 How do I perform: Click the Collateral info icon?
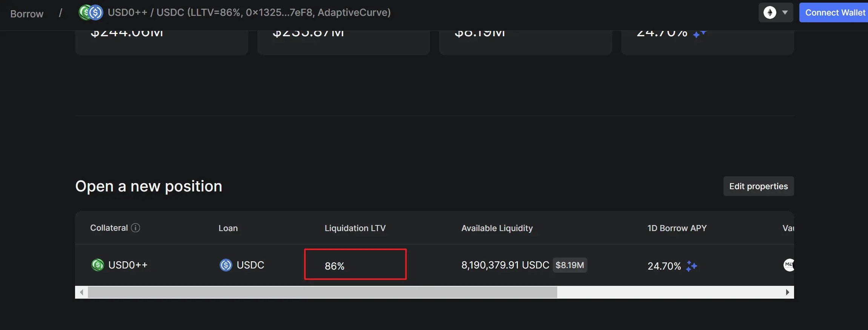click(x=135, y=228)
